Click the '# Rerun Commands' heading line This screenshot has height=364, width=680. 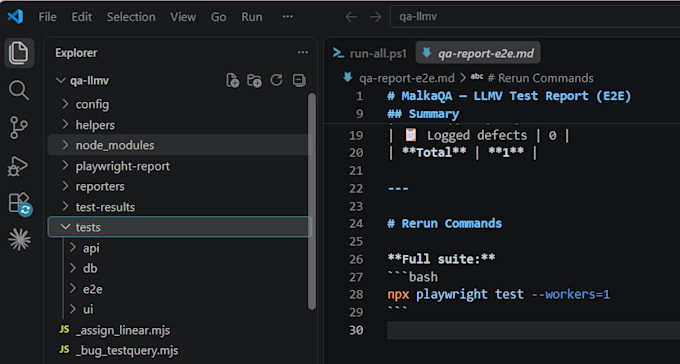click(445, 223)
